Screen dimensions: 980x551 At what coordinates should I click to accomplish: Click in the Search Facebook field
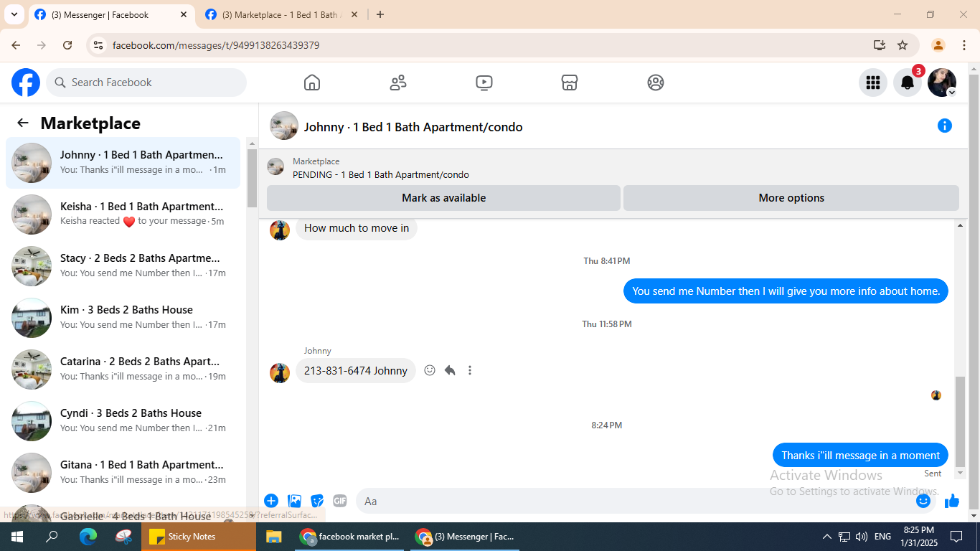pos(146,83)
